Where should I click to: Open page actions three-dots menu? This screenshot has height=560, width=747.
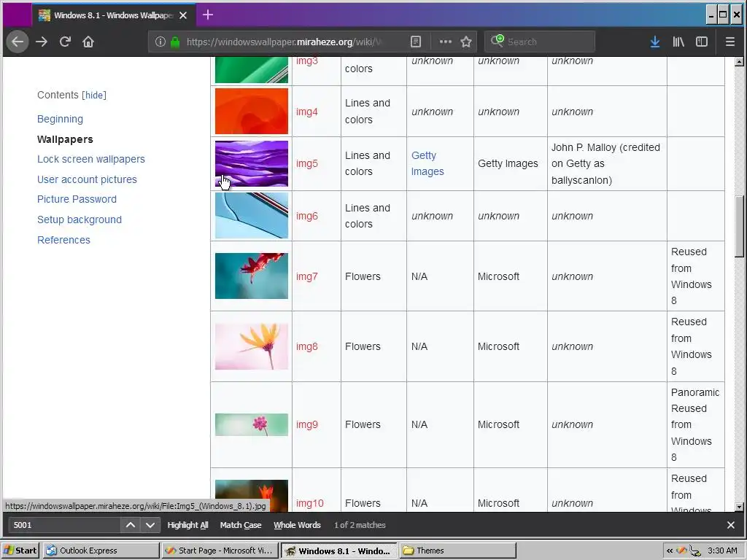point(446,42)
